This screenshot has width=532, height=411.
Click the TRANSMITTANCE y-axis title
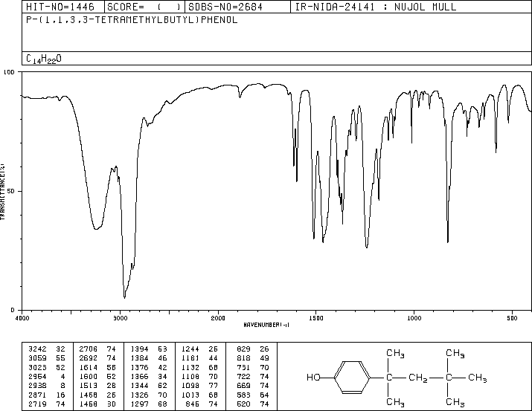pos(2,192)
